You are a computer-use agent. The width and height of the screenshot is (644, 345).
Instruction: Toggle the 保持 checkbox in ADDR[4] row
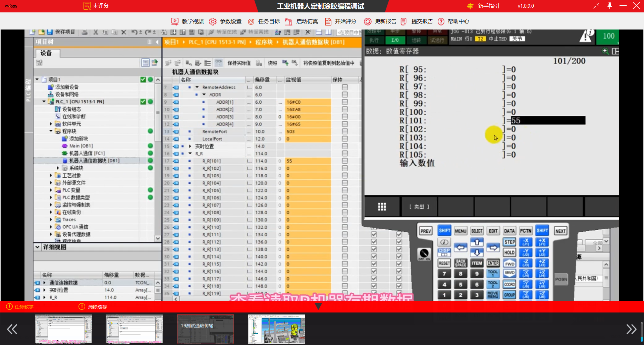344,124
